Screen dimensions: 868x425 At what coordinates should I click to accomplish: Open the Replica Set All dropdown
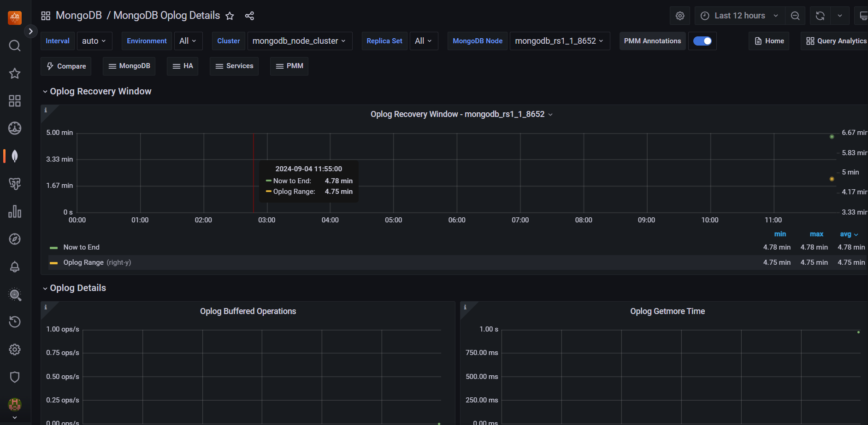pyautogui.click(x=424, y=41)
